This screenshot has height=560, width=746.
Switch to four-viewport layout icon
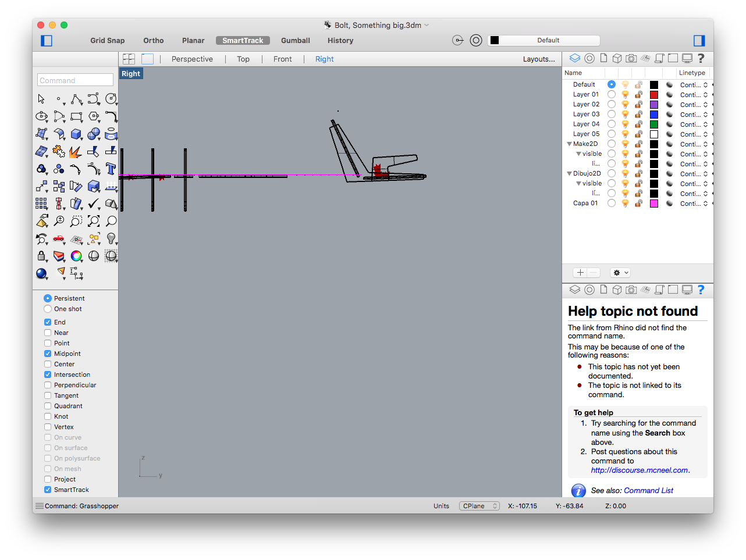click(129, 59)
